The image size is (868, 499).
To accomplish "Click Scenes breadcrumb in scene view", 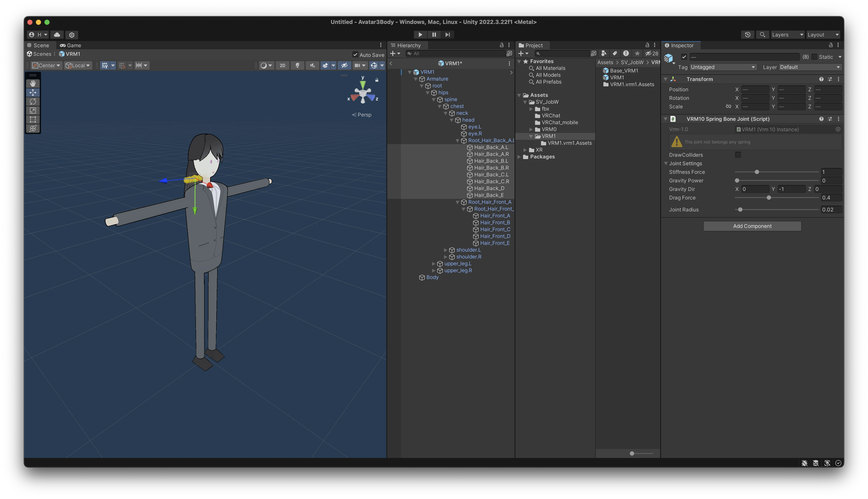I will (x=39, y=54).
